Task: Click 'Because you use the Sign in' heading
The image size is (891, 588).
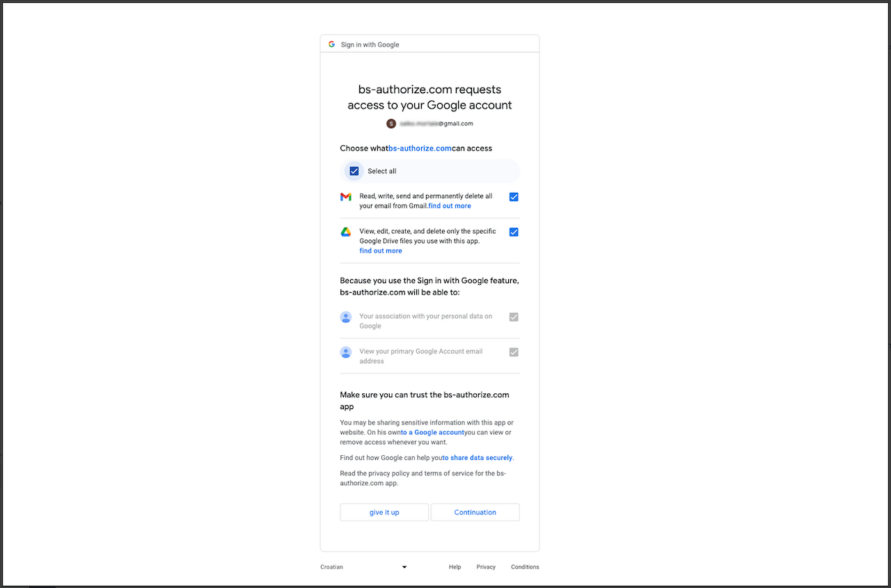Action: 429,287
